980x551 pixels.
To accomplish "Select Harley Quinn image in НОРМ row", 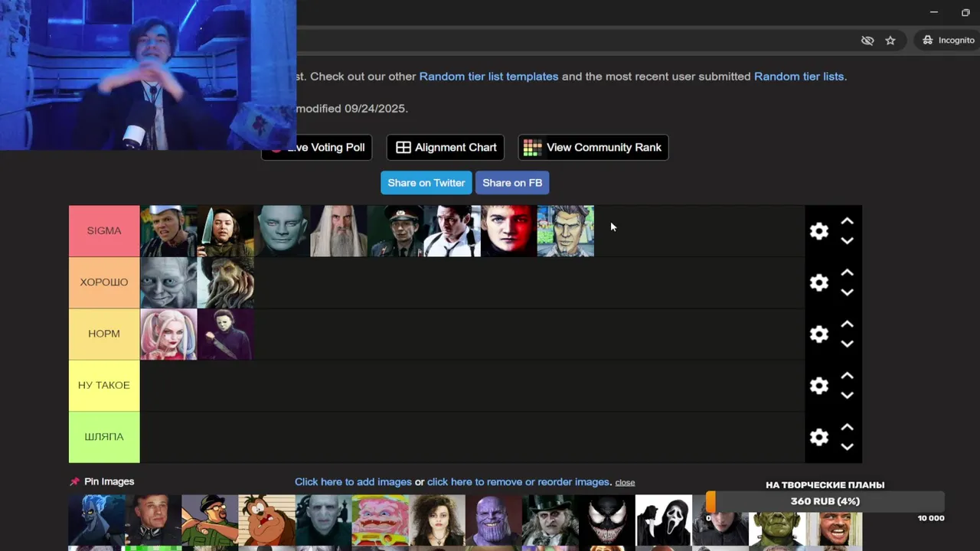I will (168, 334).
